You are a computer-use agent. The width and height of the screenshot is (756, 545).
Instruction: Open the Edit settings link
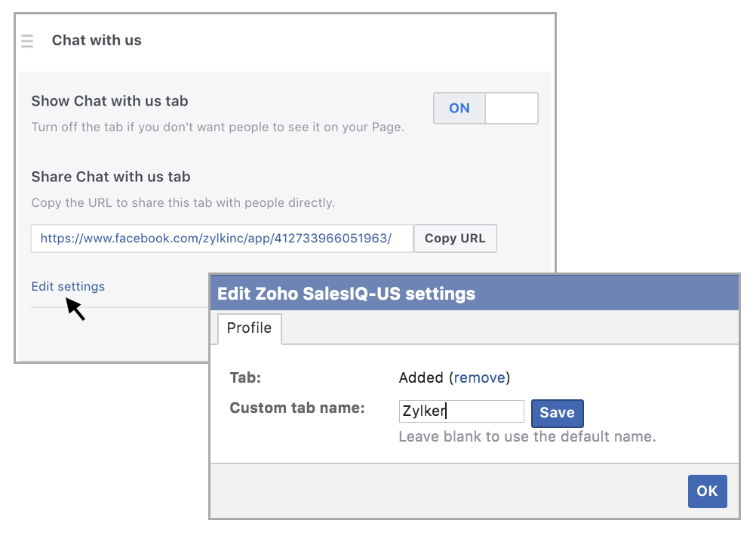pyautogui.click(x=68, y=287)
